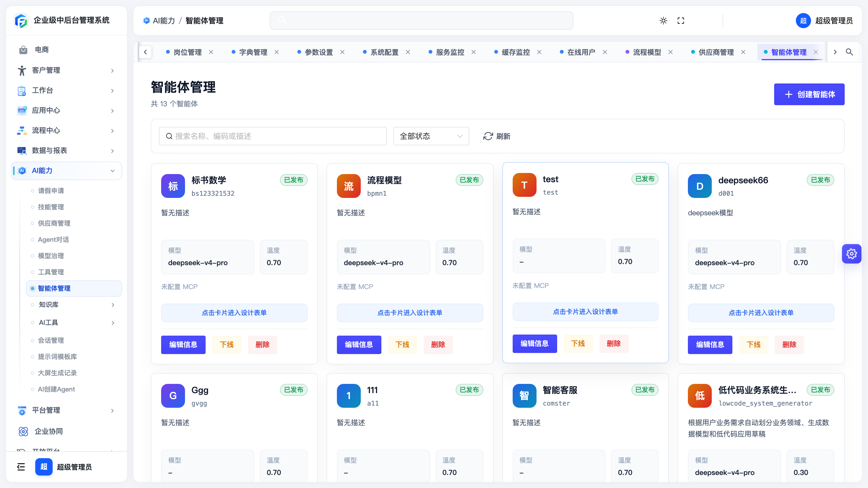Collapse the sidebar with the bottom menu icon
Screen dimensions: 868x488
(21, 467)
